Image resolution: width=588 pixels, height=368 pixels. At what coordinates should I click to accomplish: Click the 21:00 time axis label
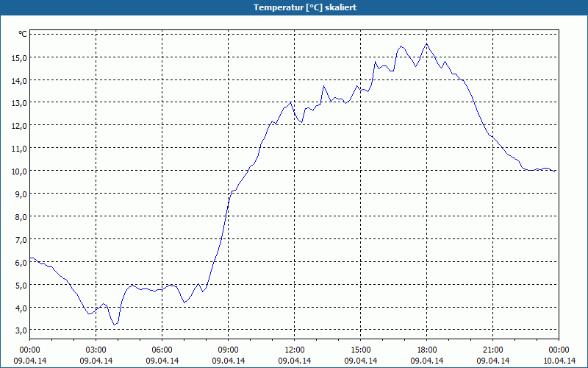click(x=492, y=350)
